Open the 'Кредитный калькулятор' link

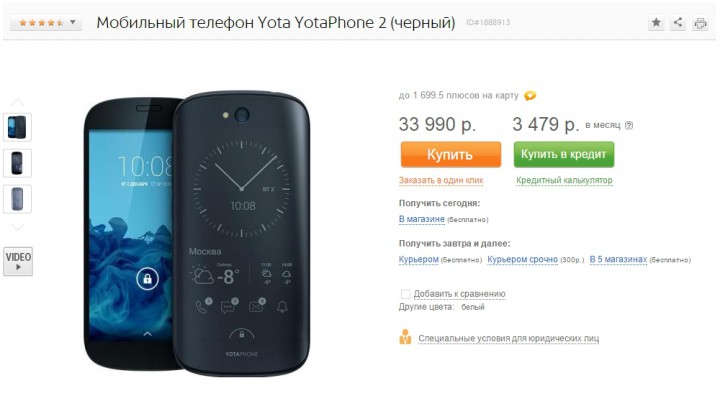[564, 180]
